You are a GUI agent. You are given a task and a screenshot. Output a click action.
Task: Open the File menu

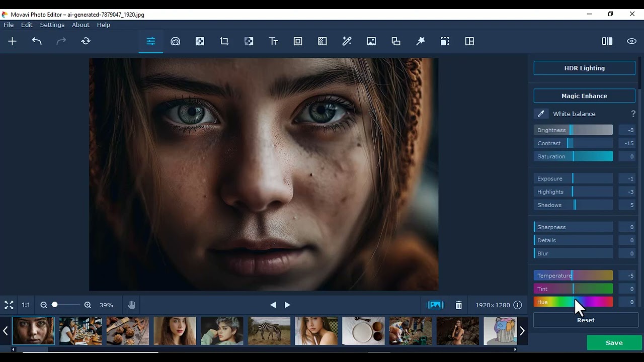pyautogui.click(x=8, y=25)
